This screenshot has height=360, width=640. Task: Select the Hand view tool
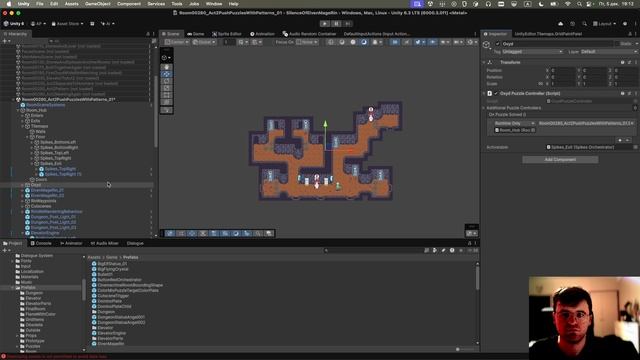coord(167,67)
